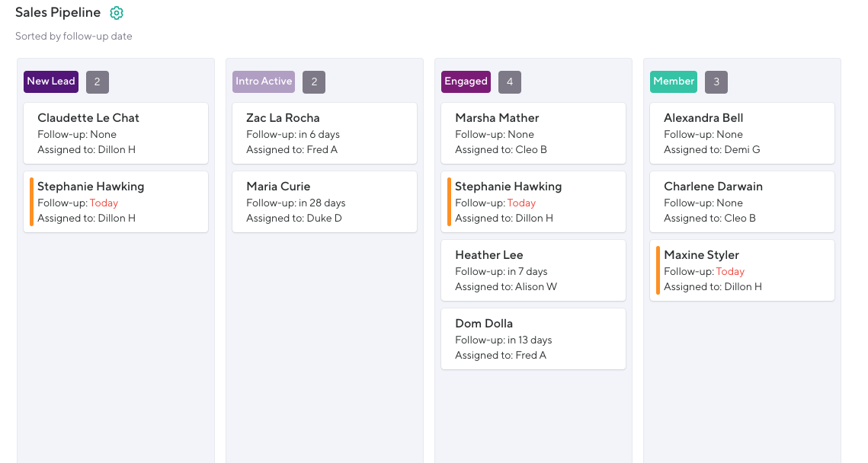
Task: Open Marsha Mather card
Action: tap(533, 133)
